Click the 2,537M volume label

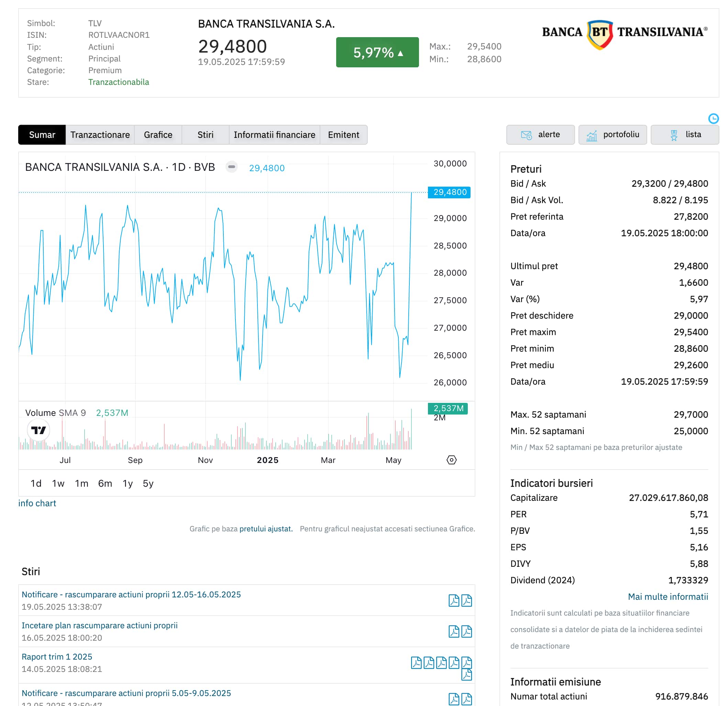(448, 408)
